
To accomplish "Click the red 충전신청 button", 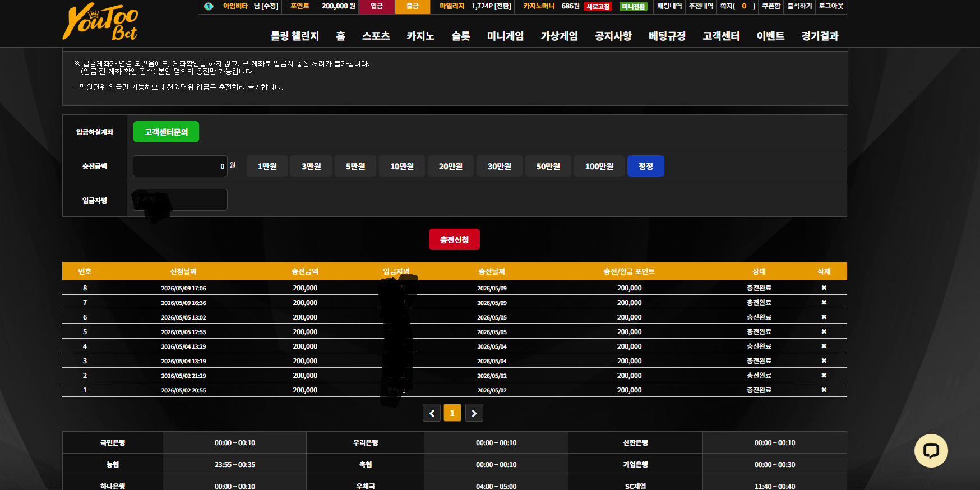I will pyautogui.click(x=454, y=239).
